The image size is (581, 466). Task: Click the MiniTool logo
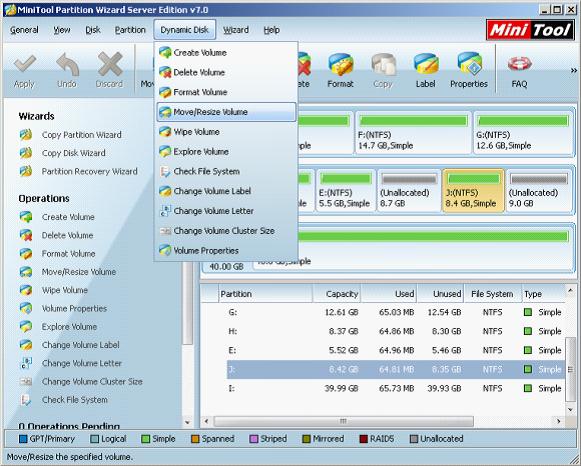coord(530,30)
